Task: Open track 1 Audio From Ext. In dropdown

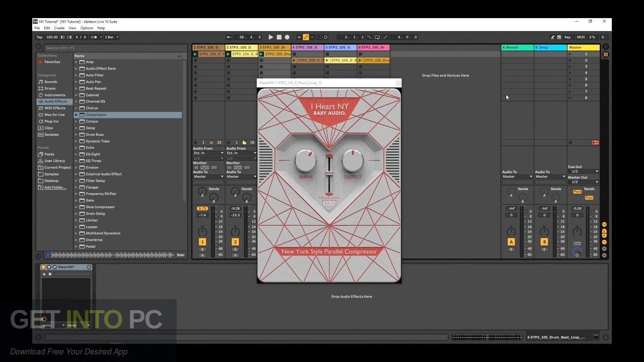Action: click(x=208, y=153)
